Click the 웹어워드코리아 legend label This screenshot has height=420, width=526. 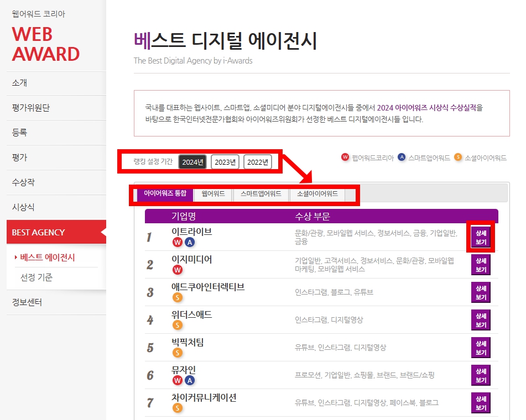tap(373, 158)
